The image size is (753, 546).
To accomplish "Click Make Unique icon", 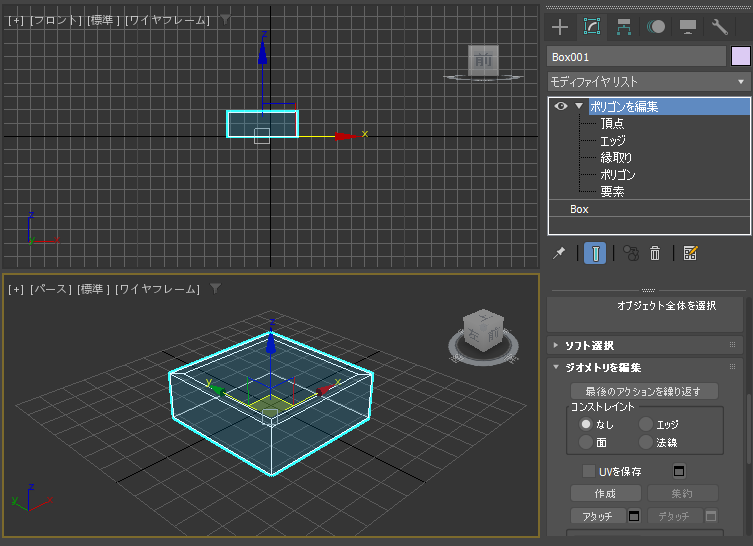I will point(631,253).
